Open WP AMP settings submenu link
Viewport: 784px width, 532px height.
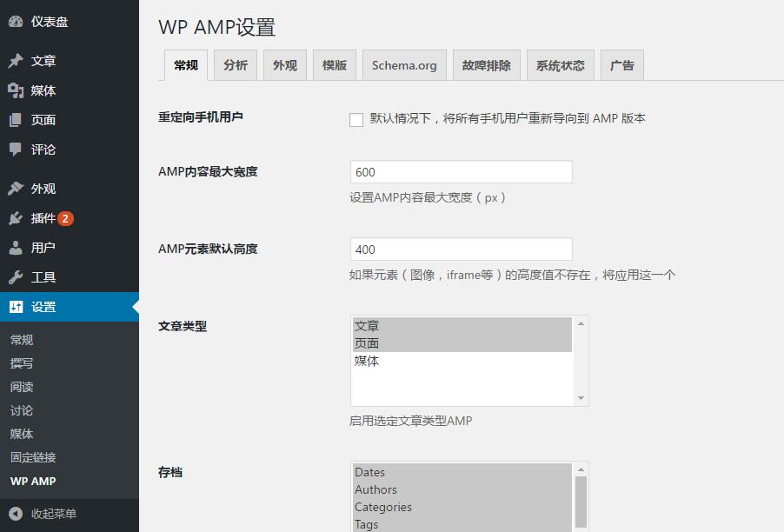33,481
